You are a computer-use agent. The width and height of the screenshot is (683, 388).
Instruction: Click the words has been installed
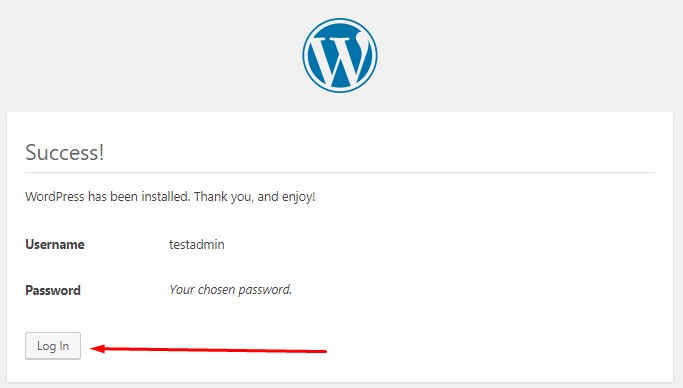point(139,196)
